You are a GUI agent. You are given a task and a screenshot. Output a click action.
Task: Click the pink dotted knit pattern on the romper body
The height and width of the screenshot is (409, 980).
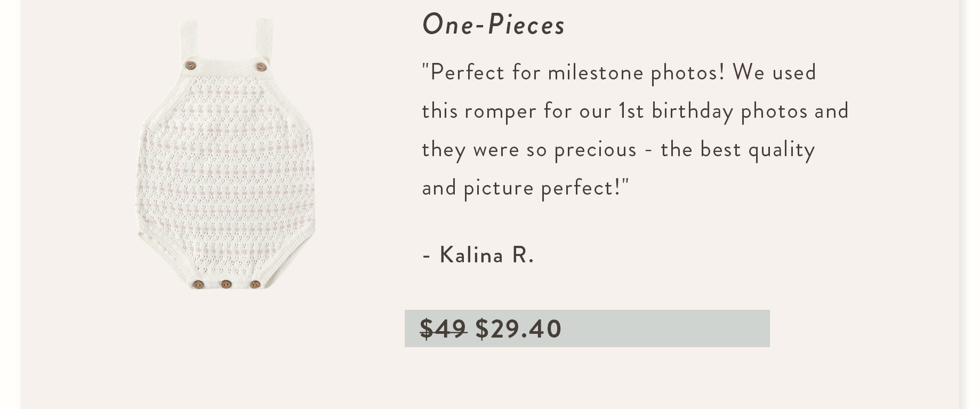(226, 171)
